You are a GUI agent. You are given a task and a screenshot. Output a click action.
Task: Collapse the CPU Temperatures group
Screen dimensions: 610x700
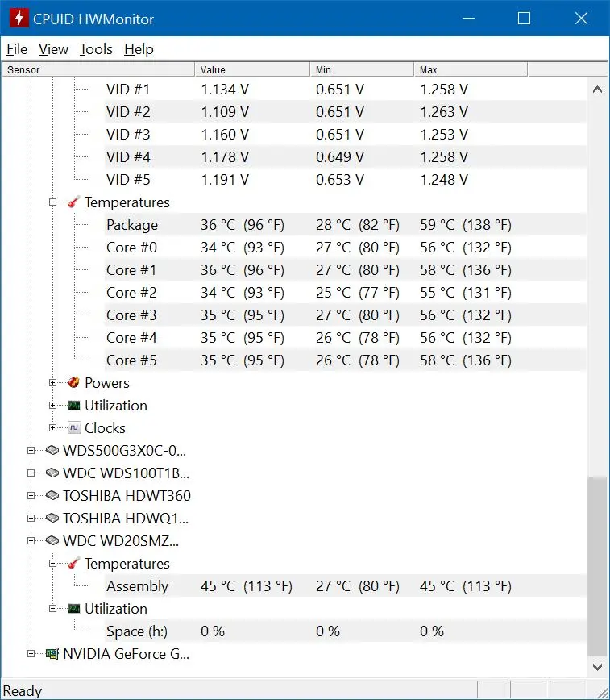52,202
